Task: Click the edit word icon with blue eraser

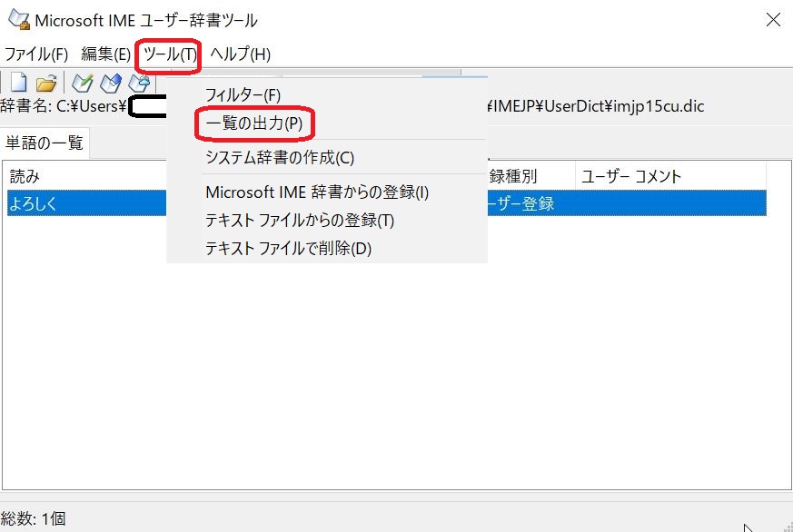Action: tap(111, 83)
